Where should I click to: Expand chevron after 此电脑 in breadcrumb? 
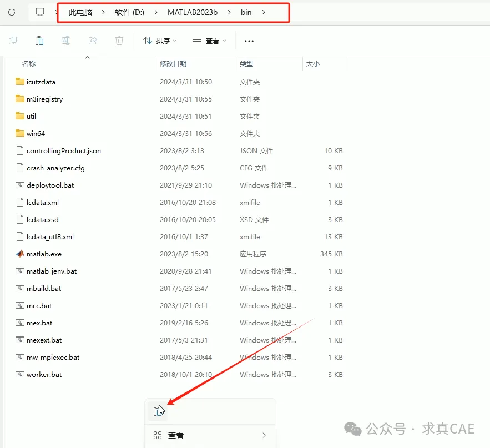pyautogui.click(x=103, y=13)
